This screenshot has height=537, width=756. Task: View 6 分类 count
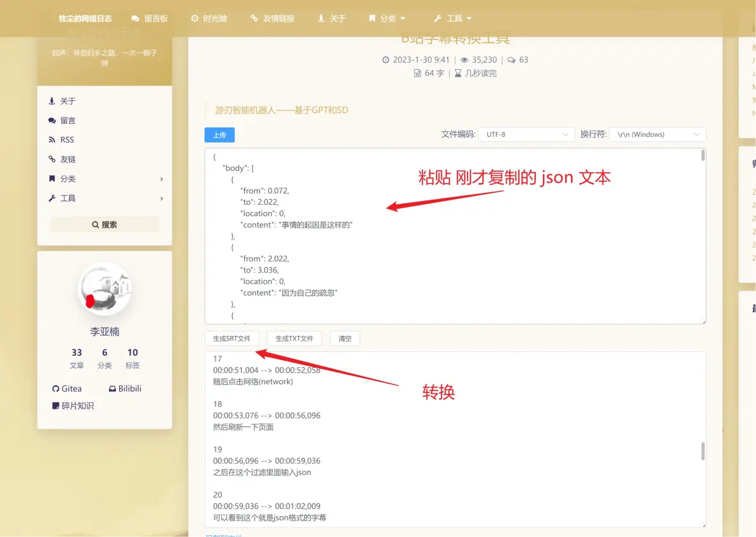[x=105, y=358]
